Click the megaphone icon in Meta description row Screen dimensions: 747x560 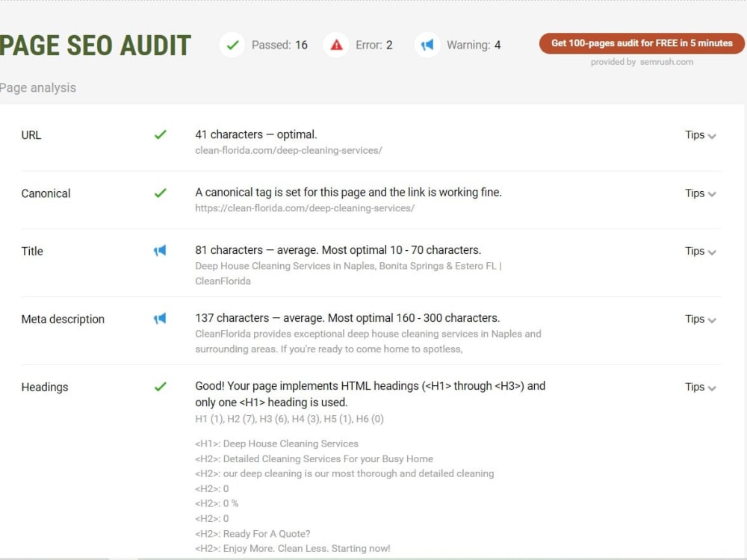point(160,319)
